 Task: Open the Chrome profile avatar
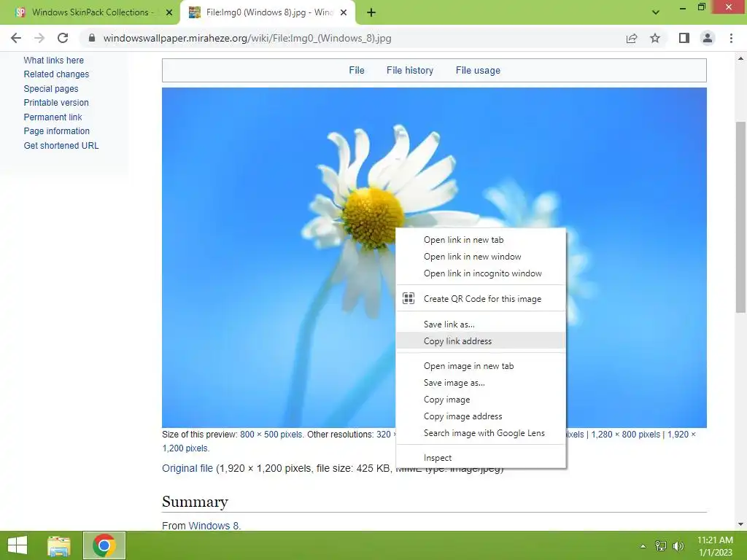click(708, 38)
